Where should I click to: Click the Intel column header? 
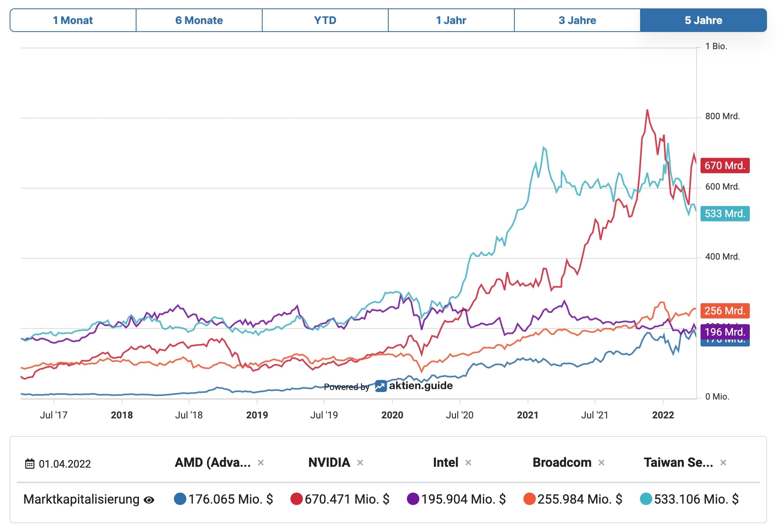pyautogui.click(x=446, y=462)
